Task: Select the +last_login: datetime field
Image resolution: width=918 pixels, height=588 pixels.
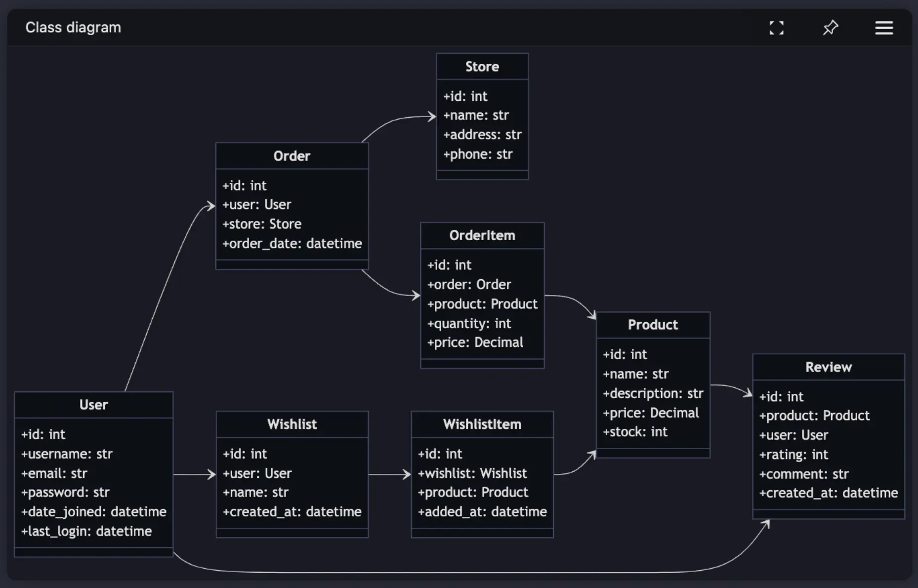Action: tap(86, 532)
